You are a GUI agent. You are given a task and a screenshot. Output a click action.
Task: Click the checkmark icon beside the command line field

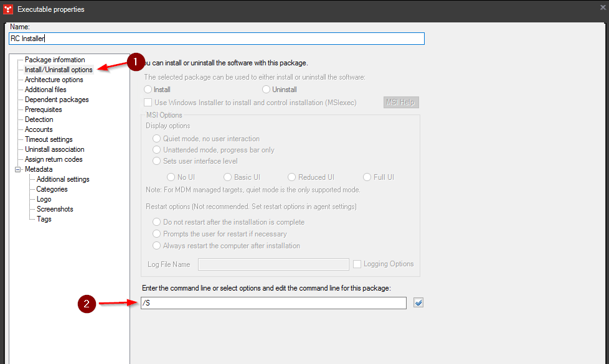click(x=418, y=302)
